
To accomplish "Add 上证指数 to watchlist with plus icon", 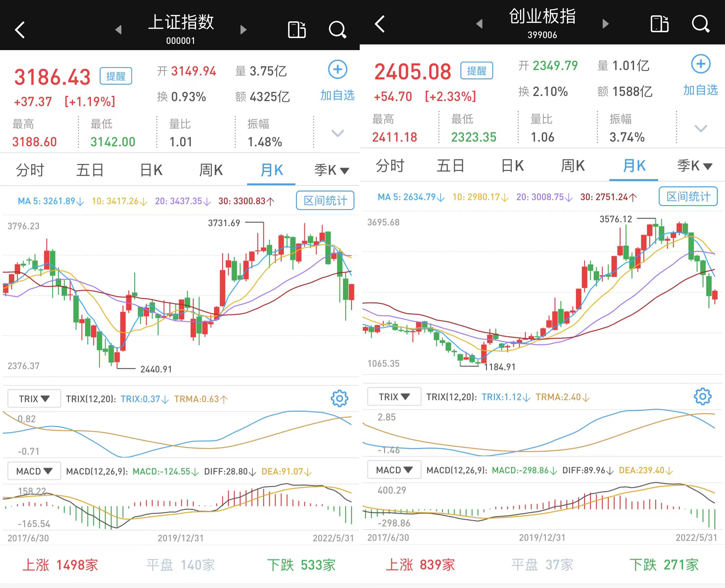I will coord(338,69).
